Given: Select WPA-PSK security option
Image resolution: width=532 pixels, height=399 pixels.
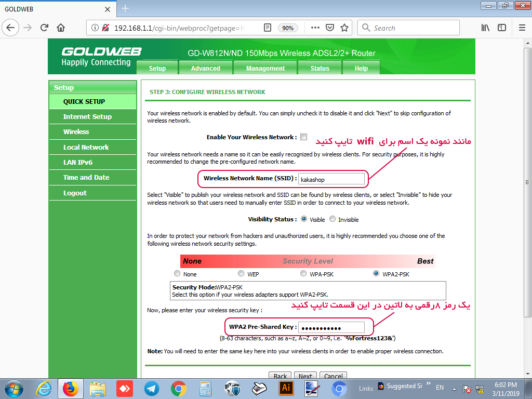Looking at the screenshot, I should coord(304,274).
